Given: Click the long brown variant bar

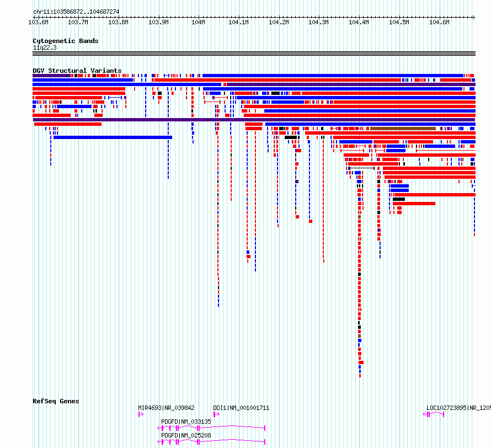Looking at the screenshot, I should point(403,129).
